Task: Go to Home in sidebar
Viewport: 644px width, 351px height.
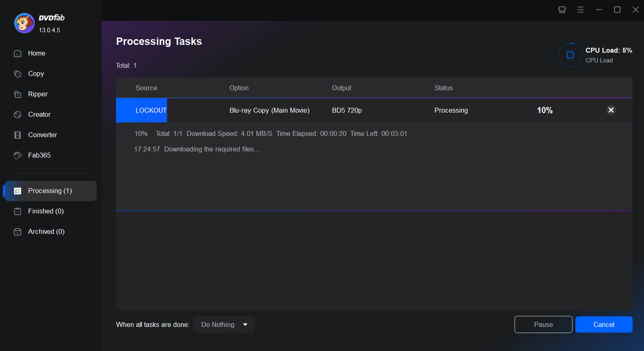Action: click(x=37, y=53)
